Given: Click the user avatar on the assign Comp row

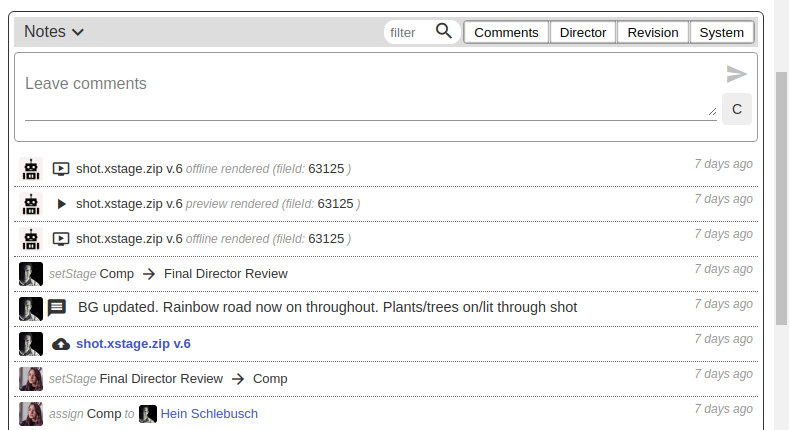Looking at the screenshot, I should click(31, 414).
